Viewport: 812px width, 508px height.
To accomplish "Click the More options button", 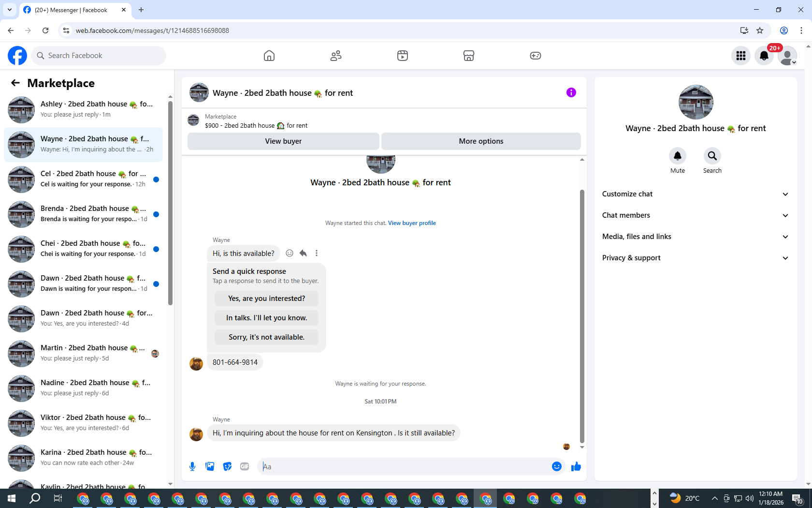I will (481, 141).
